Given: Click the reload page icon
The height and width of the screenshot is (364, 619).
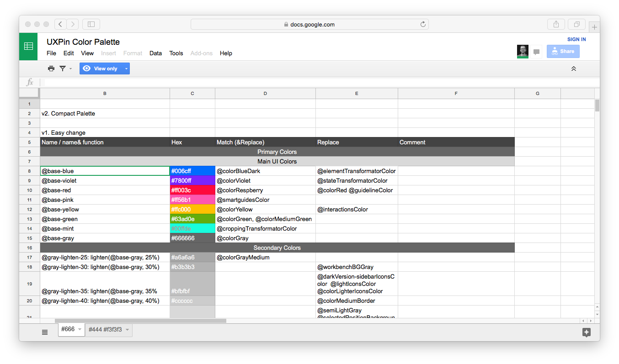Looking at the screenshot, I should 423,24.
